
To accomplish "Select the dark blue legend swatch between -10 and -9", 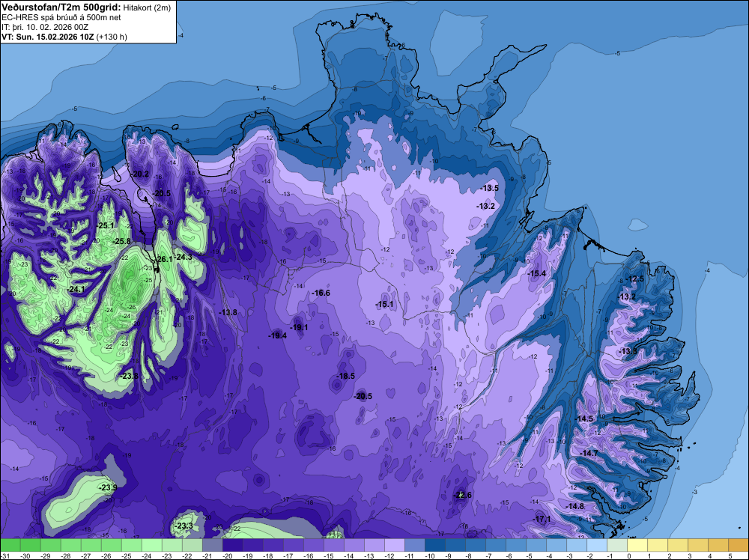I will [x=435, y=545].
